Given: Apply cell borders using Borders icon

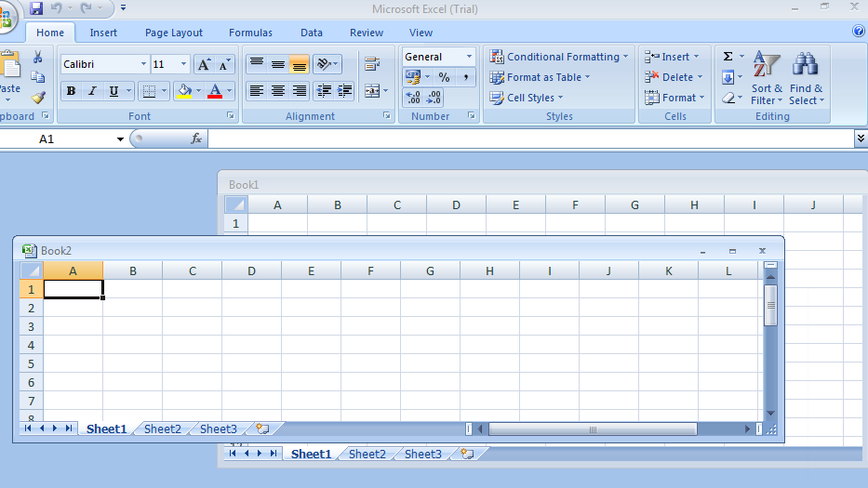Looking at the screenshot, I should [149, 91].
